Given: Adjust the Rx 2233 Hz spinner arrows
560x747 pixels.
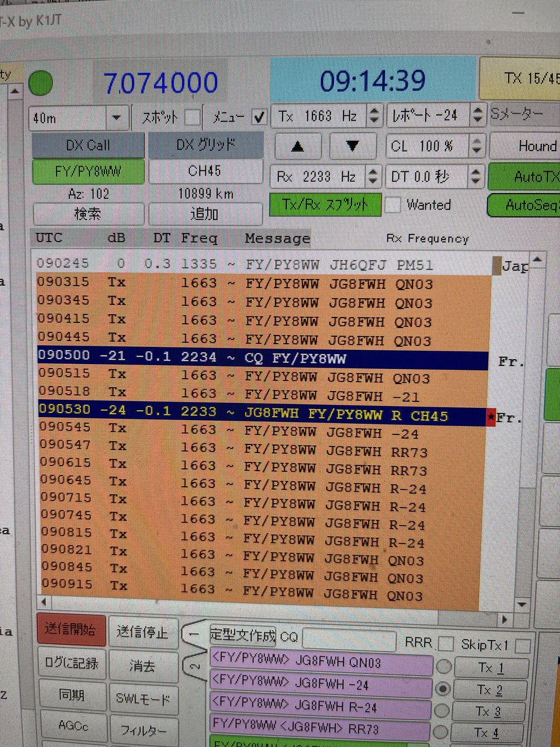Looking at the screenshot, I should point(373,177).
